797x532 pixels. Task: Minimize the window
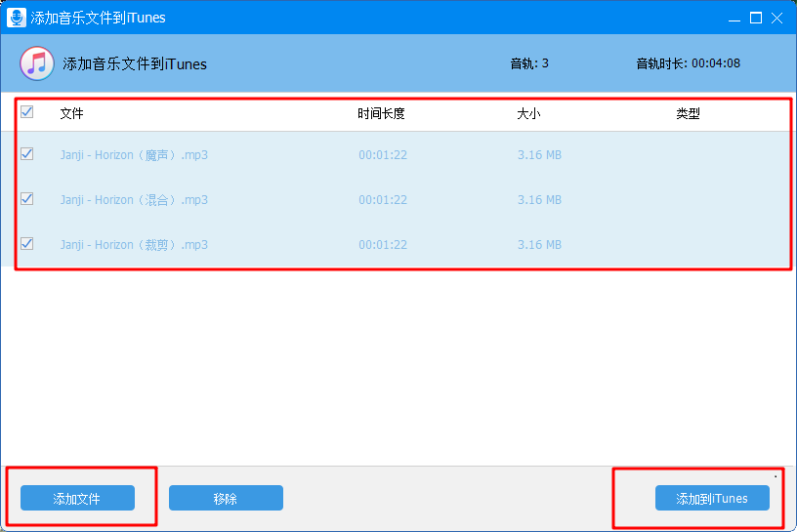pos(734,19)
